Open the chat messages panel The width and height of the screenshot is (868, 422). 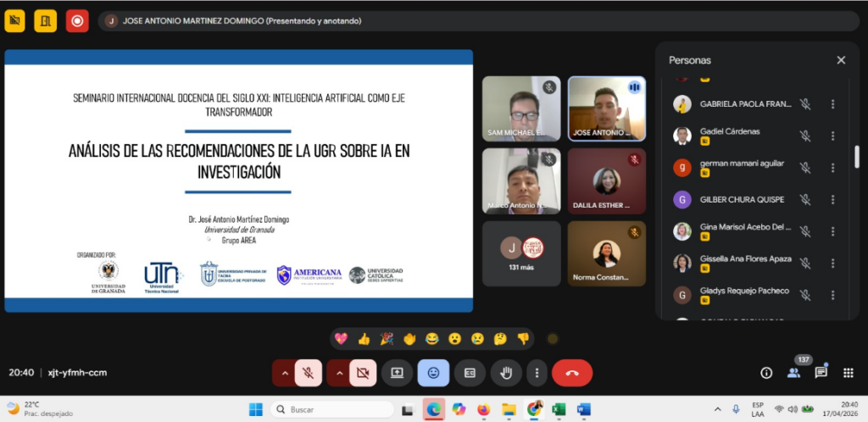tap(821, 373)
